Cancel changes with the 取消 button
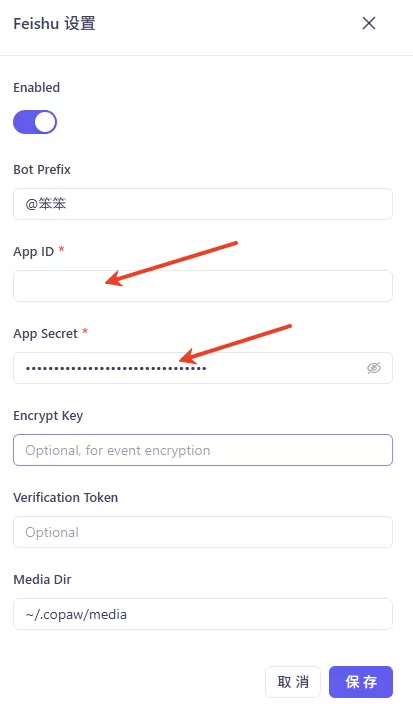The width and height of the screenshot is (413, 727). 293,682
